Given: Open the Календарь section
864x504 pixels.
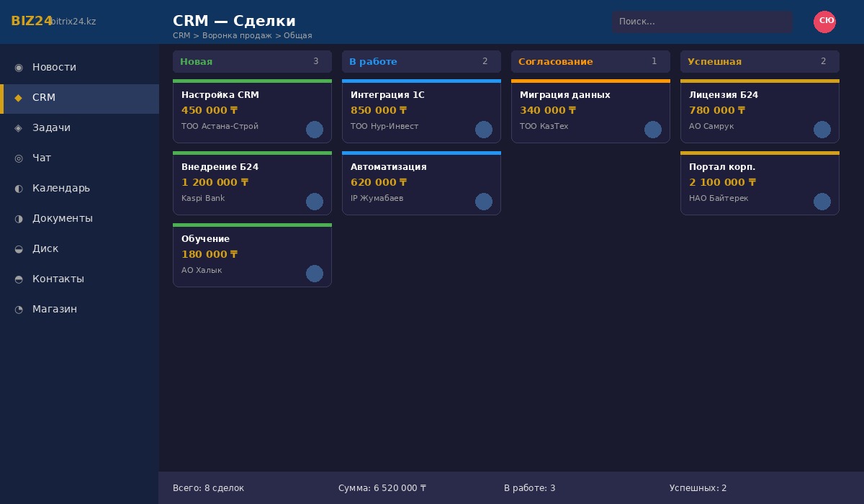Looking at the screenshot, I should (60, 188).
